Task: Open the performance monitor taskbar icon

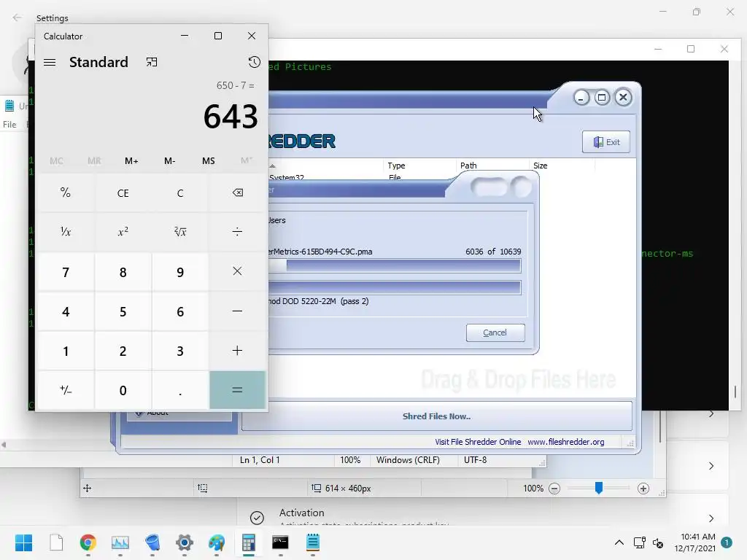Action: 120,542
